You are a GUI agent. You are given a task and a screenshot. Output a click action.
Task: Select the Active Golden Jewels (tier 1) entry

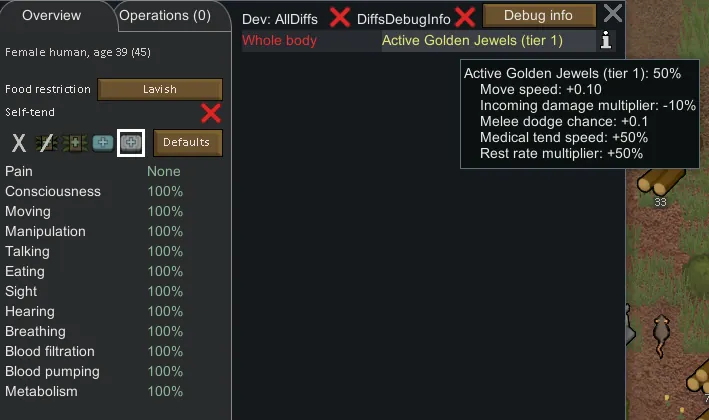coord(472,41)
